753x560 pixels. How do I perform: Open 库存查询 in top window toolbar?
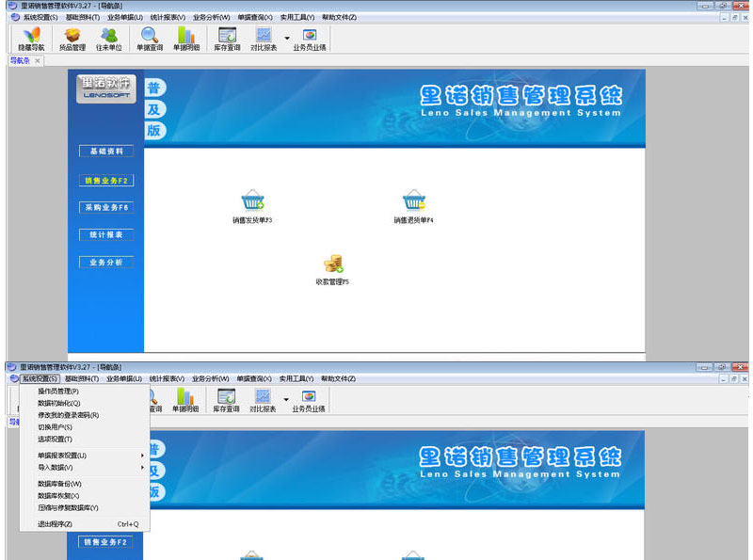(x=227, y=39)
